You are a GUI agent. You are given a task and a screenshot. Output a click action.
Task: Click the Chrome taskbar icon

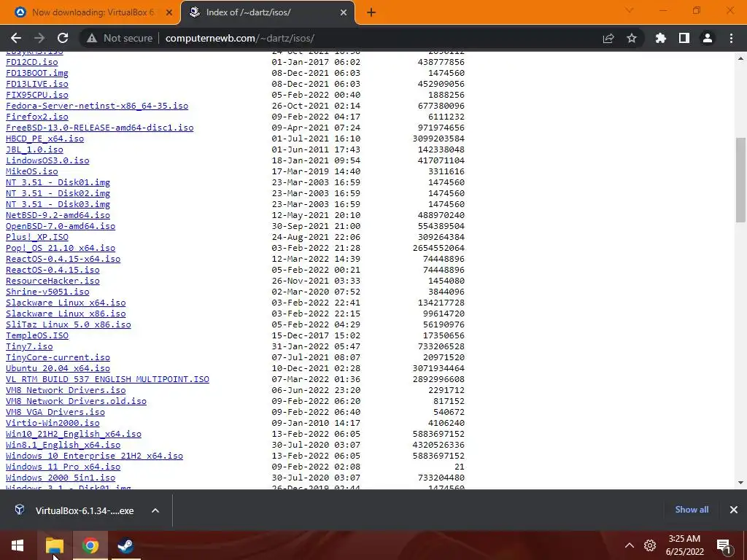coord(90,545)
